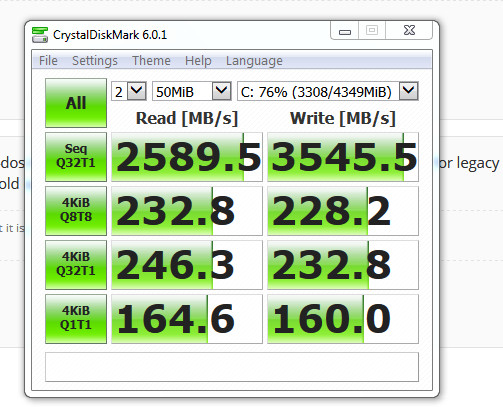Click the empty comment text field at bottom
The width and height of the screenshot is (503, 407).
(232, 367)
